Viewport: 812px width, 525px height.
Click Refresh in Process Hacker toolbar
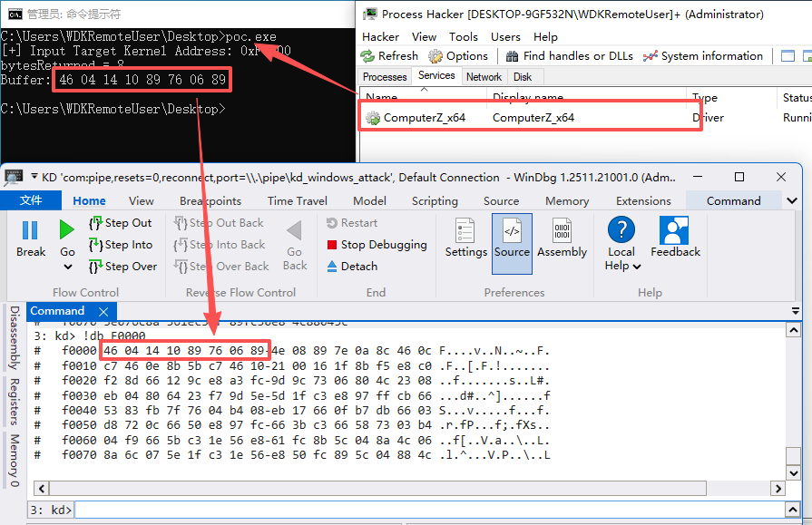tap(389, 56)
